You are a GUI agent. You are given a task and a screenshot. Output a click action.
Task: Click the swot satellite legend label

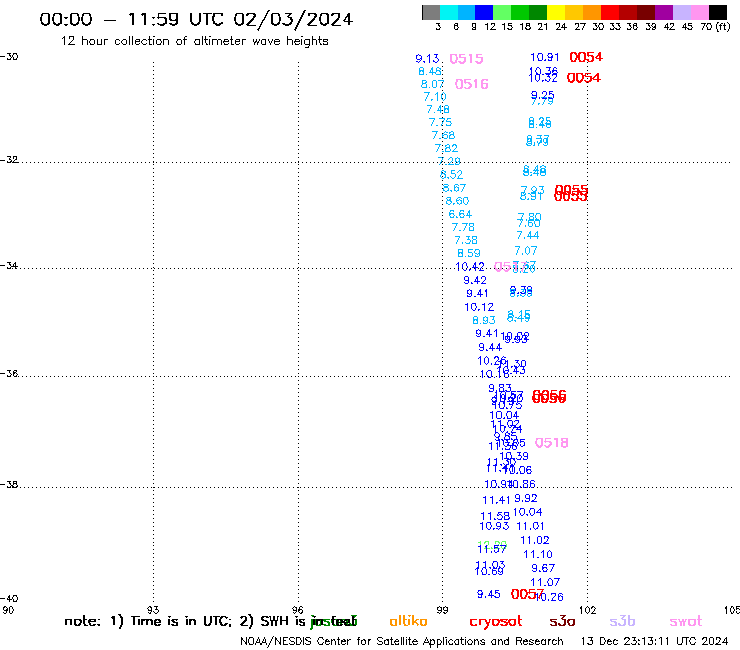686,622
